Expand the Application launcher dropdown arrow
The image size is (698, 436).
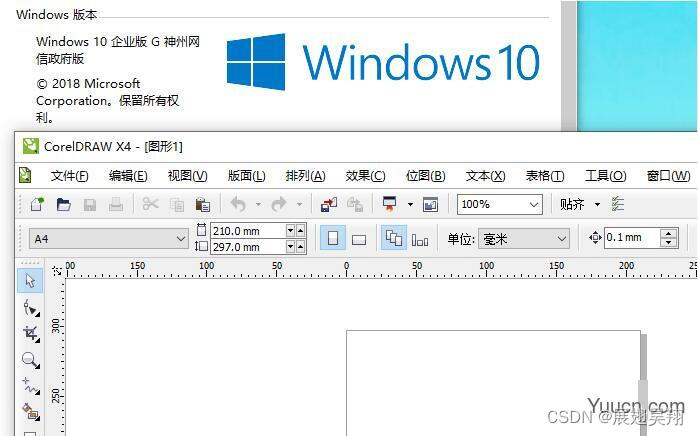(410, 204)
